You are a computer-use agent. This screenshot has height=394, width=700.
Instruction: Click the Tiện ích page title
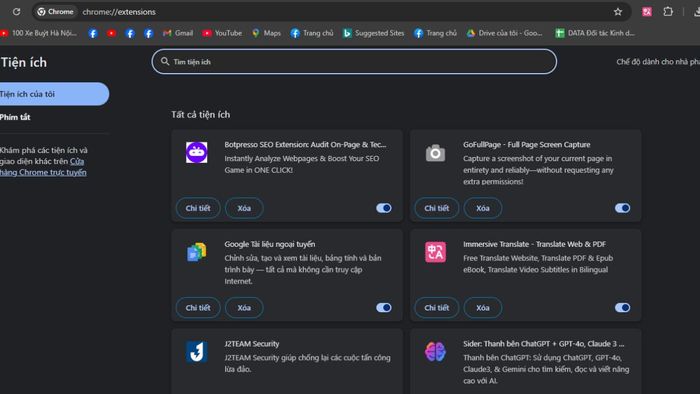[x=23, y=62]
